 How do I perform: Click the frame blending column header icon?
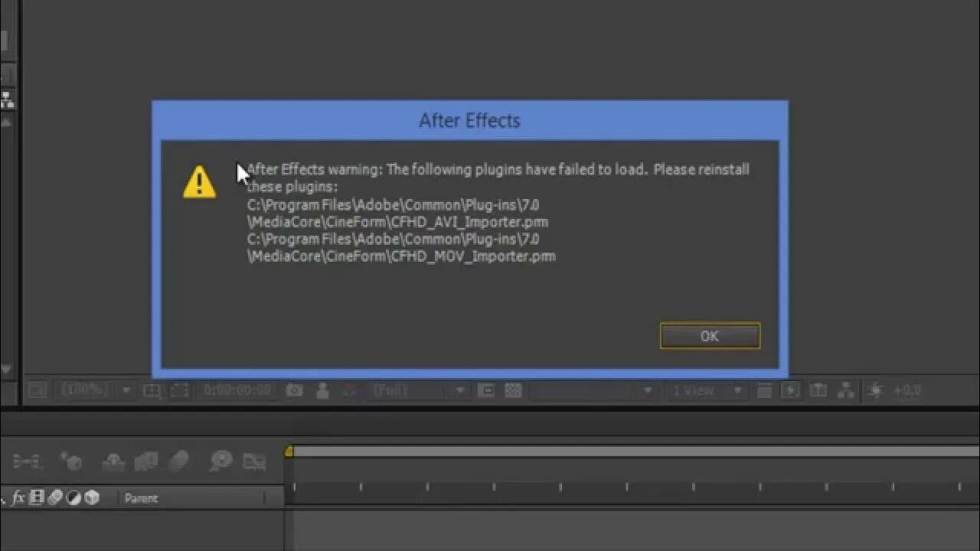(x=36, y=498)
